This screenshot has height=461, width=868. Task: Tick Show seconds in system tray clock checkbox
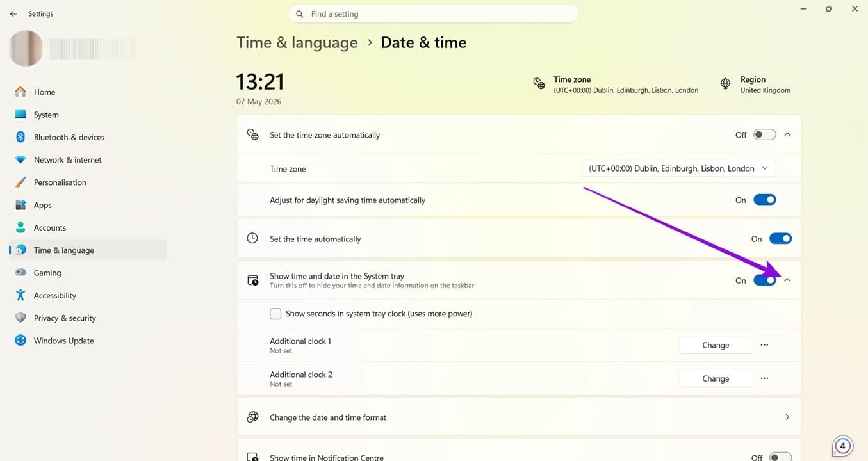(x=275, y=314)
